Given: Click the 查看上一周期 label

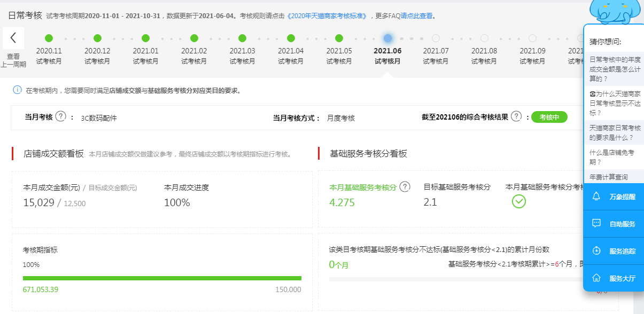Looking at the screenshot, I should [13, 60].
